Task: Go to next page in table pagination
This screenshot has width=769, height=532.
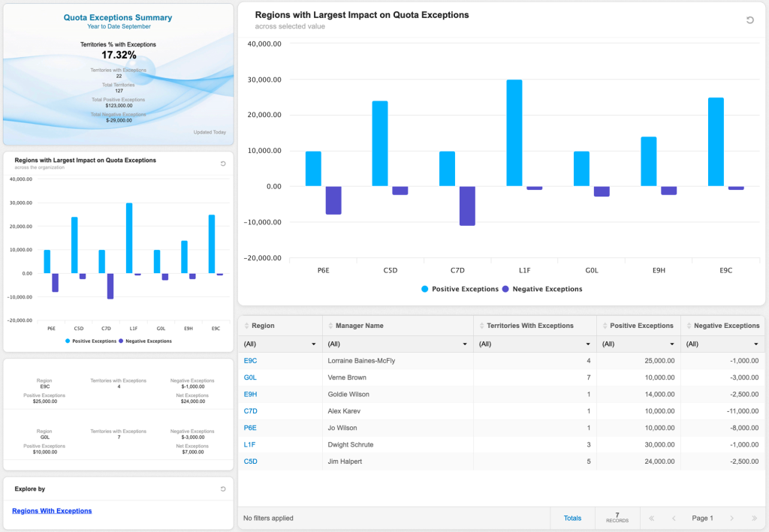Action: click(x=733, y=518)
